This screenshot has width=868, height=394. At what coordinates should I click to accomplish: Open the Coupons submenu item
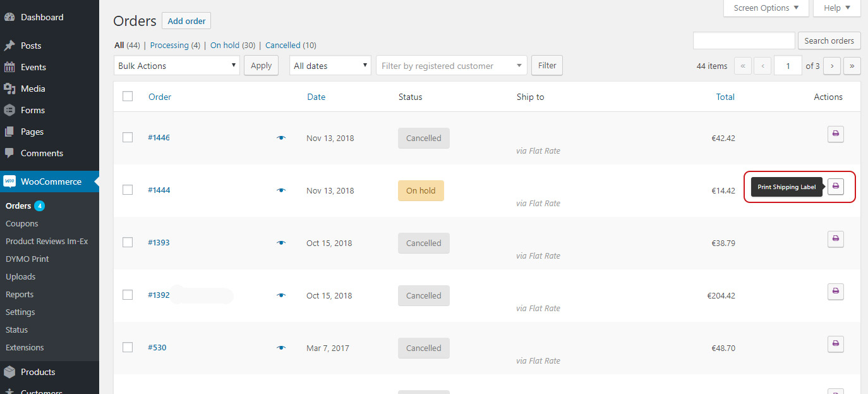(22, 223)
